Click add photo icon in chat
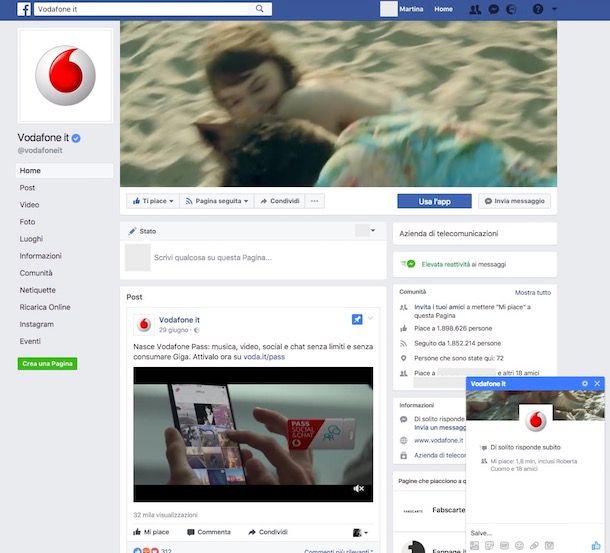The height and width of the screenshot is (553, 610). (x=475, y=546)
